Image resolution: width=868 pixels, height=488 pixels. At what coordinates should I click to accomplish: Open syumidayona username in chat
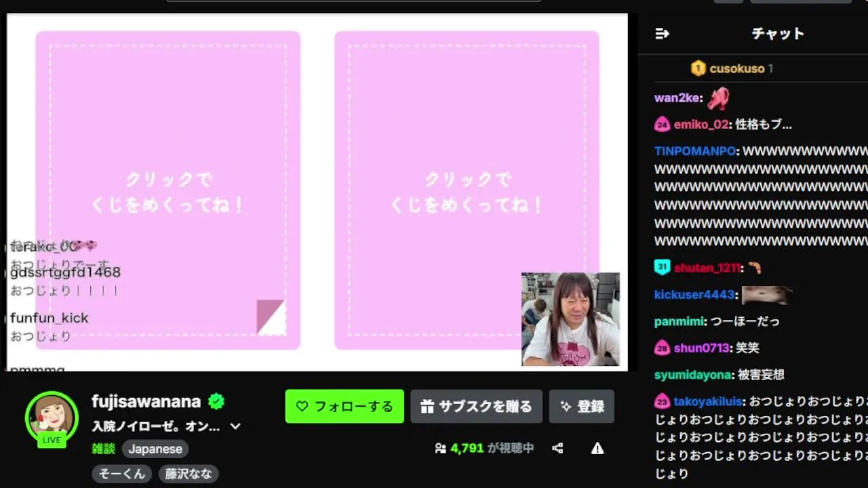point(693,375)
